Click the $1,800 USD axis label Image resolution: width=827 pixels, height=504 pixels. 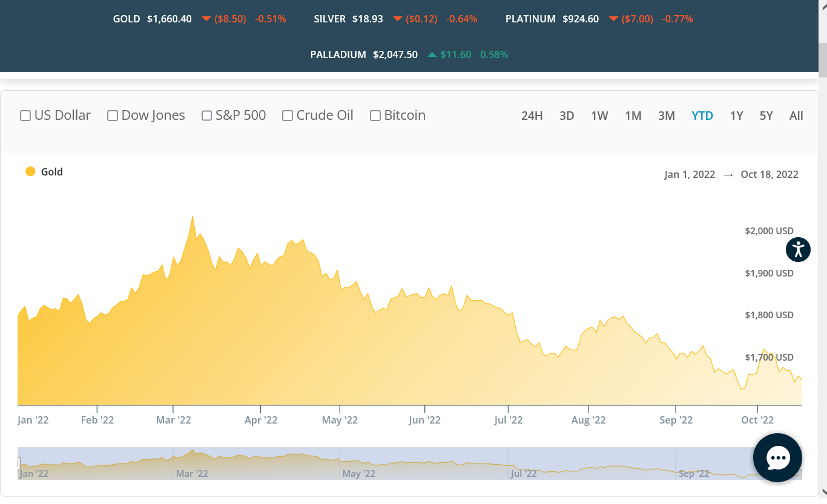[769, 315]
